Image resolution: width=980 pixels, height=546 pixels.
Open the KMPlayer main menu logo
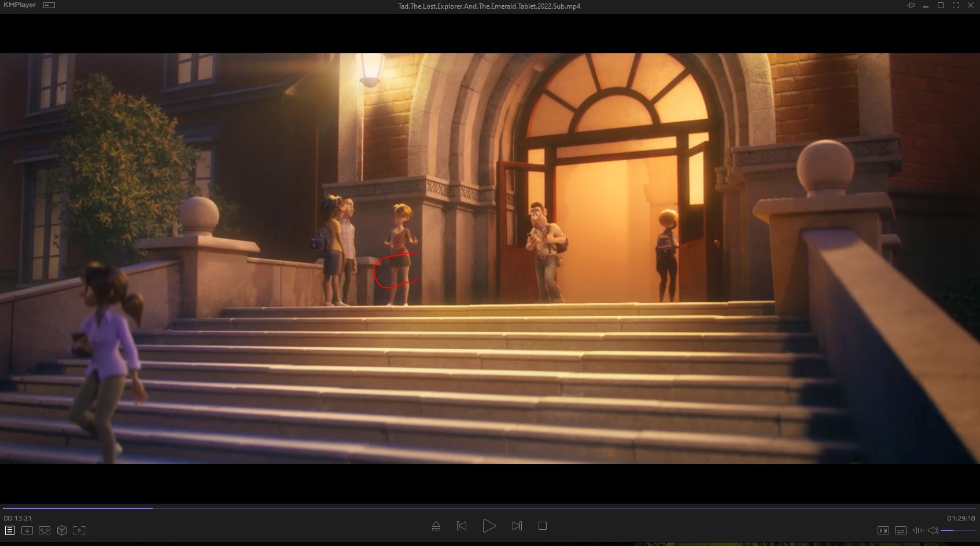point(20,5)
